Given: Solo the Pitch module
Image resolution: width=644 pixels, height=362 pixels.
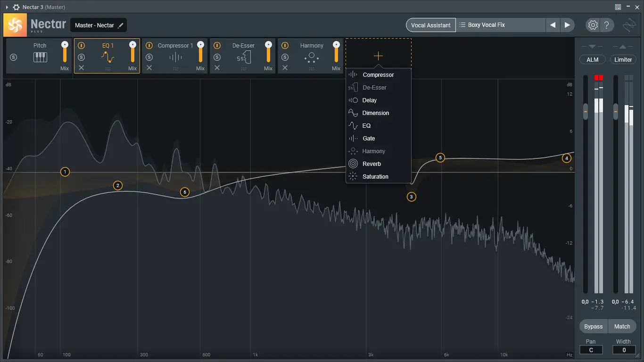Looking at the screenshot, I should (13, 58).
